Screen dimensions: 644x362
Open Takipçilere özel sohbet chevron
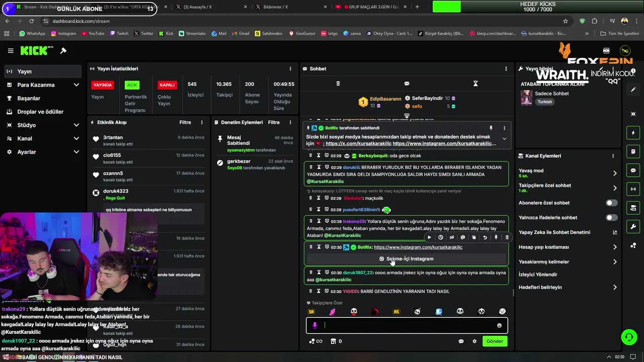tap(615, 188)
